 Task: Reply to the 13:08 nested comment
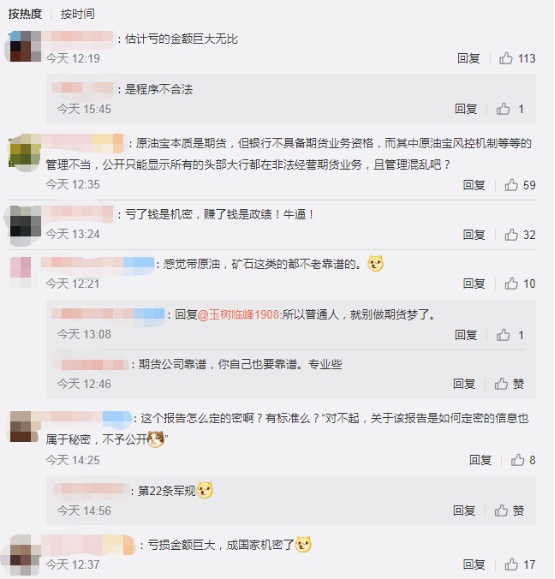click(x=465, y=335)
